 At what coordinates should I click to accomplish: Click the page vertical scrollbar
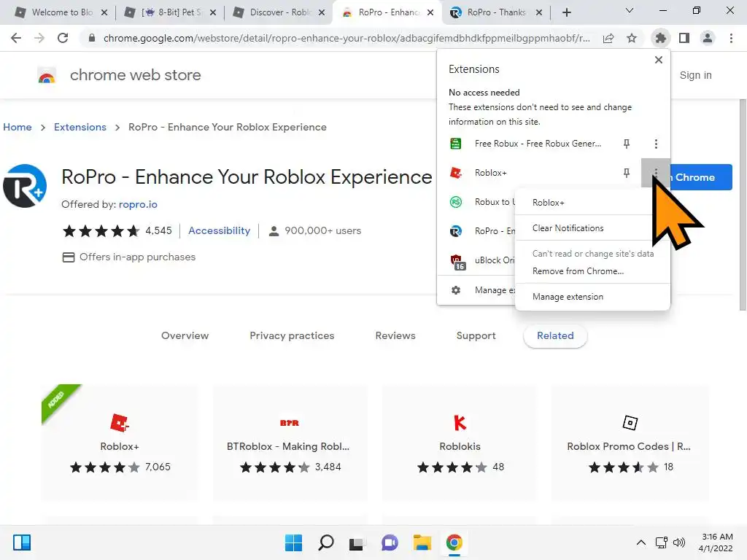(x=742, y=205)
